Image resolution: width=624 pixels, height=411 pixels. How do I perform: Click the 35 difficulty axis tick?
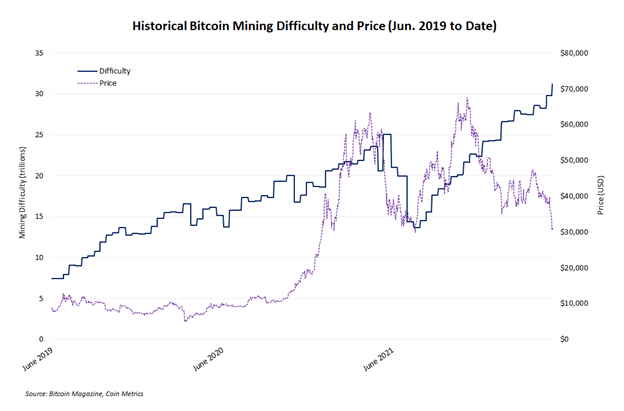(x=39, y=53)
